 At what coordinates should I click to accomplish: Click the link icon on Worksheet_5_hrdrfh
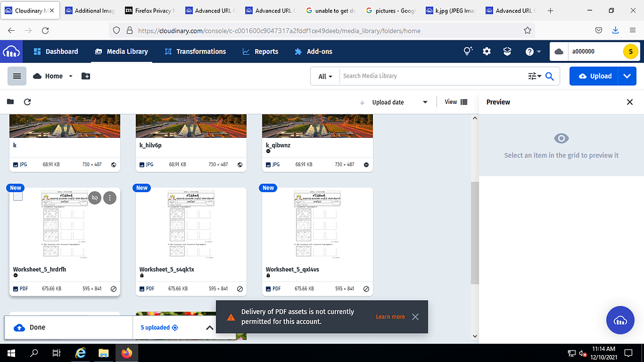(x=94, y=198)
